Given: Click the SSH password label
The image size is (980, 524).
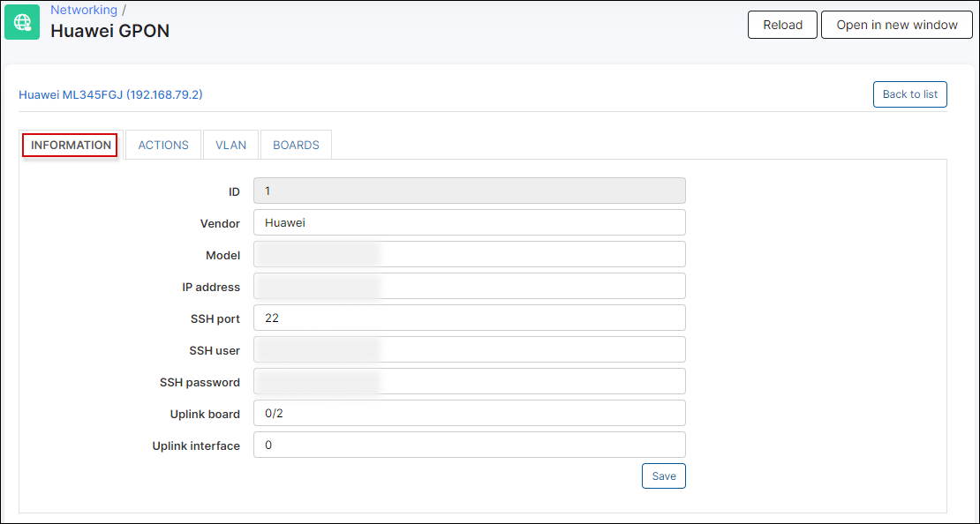Looking at the screenshot, I should 200,383.
